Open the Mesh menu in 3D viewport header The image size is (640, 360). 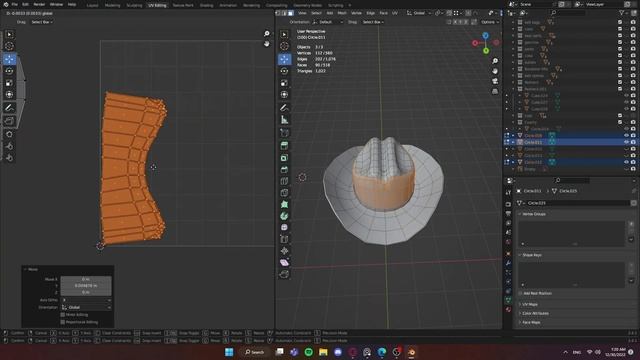[x=342, y=13]
